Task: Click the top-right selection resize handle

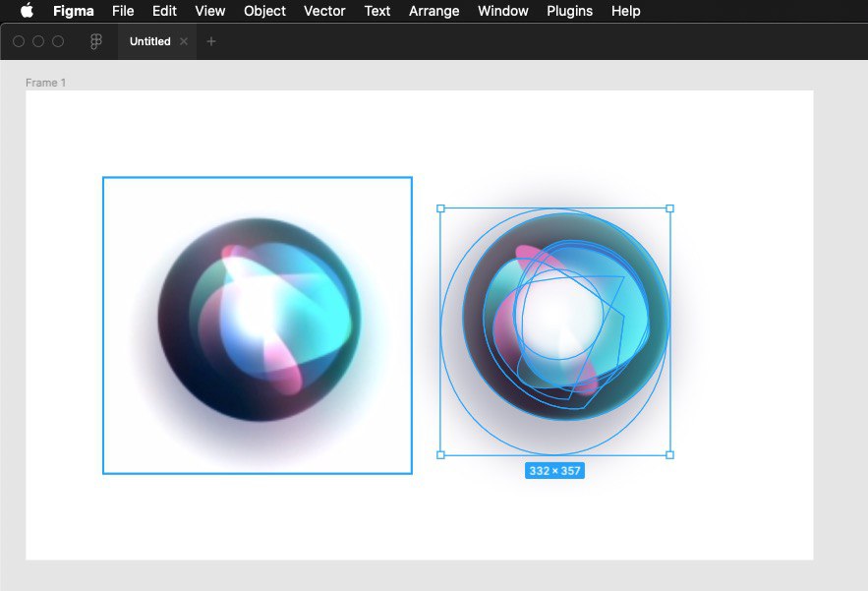Action: 669,208
